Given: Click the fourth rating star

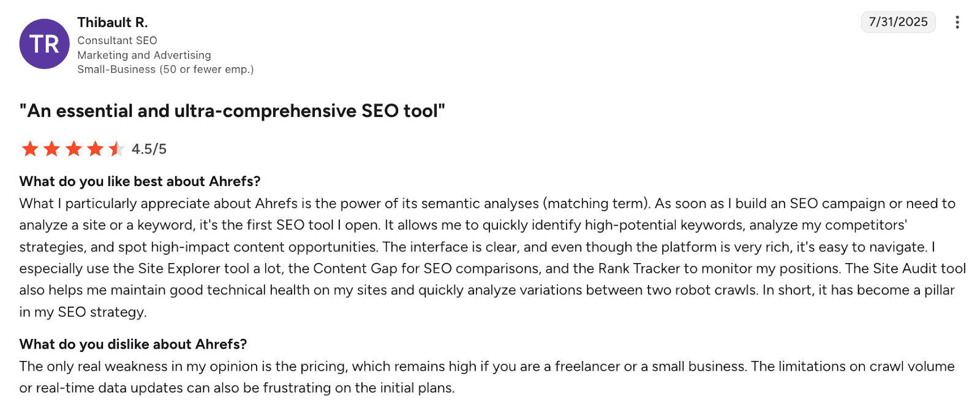Looking at the screenshot, I should [x=95, y=149].
